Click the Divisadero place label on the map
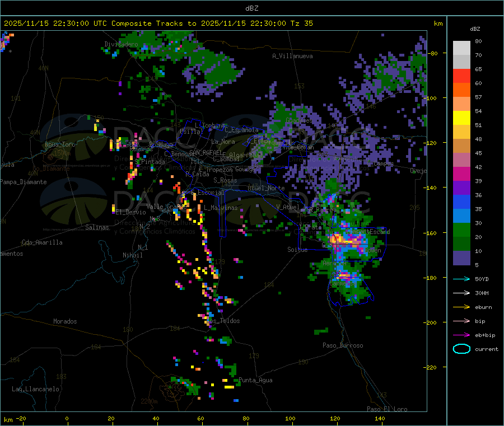 121,44
